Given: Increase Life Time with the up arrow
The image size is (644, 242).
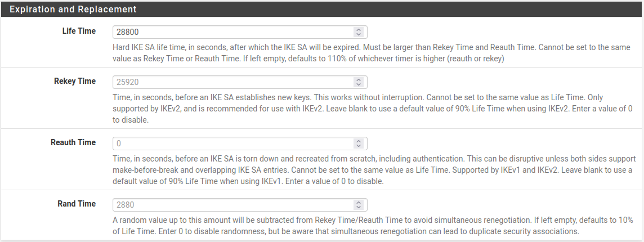Looking at the screenshot, I should [359, 30].
